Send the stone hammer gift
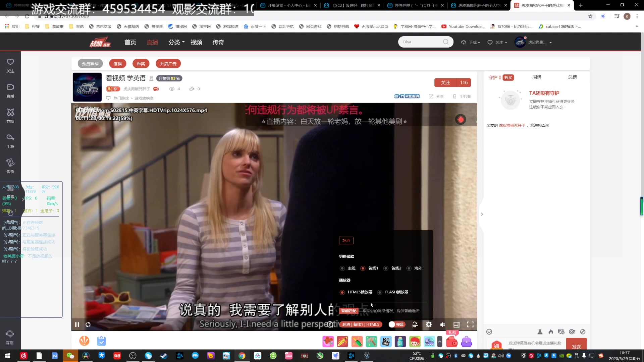This screenshot has height=362, width=644. (371, 342)
